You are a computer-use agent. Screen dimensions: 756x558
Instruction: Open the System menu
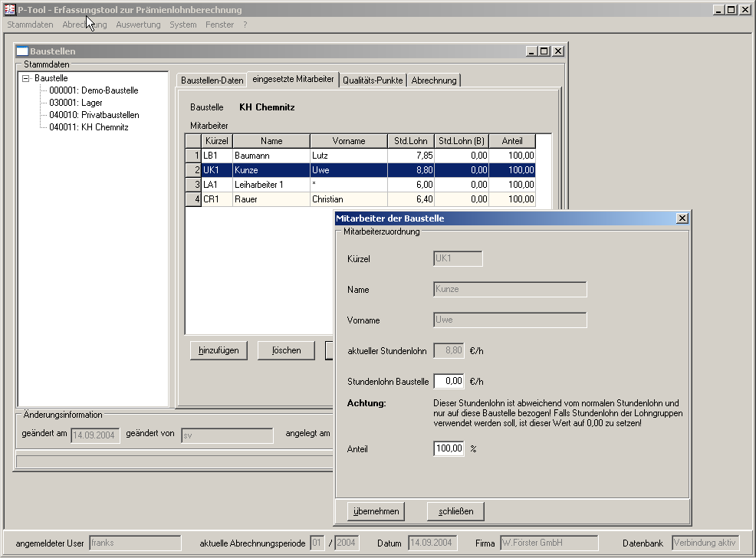click(182, 25)
